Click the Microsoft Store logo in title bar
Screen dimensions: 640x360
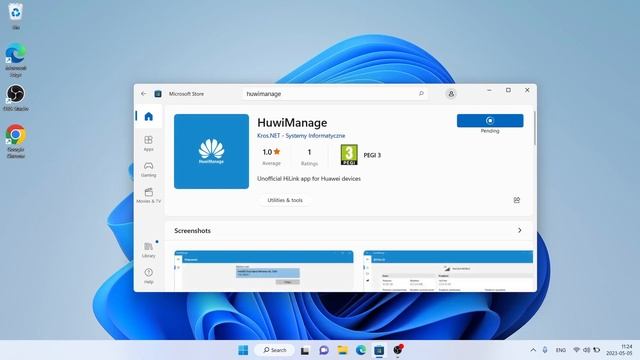[x=158, y=94]
